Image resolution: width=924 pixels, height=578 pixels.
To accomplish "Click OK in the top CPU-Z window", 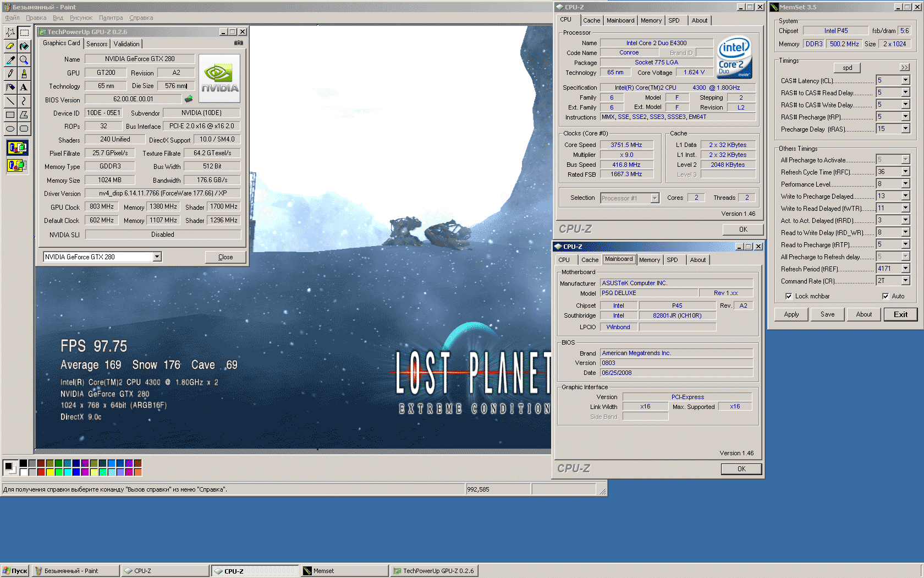I will click(x=743, y=230).
